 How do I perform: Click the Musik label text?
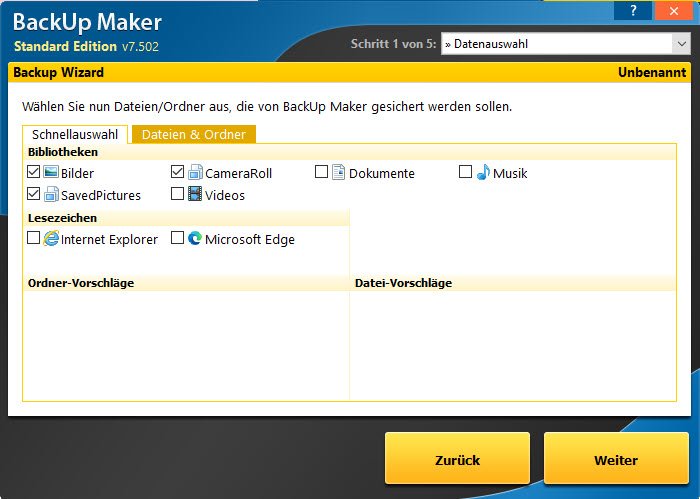pyautogui.click(x=510, y=173)
